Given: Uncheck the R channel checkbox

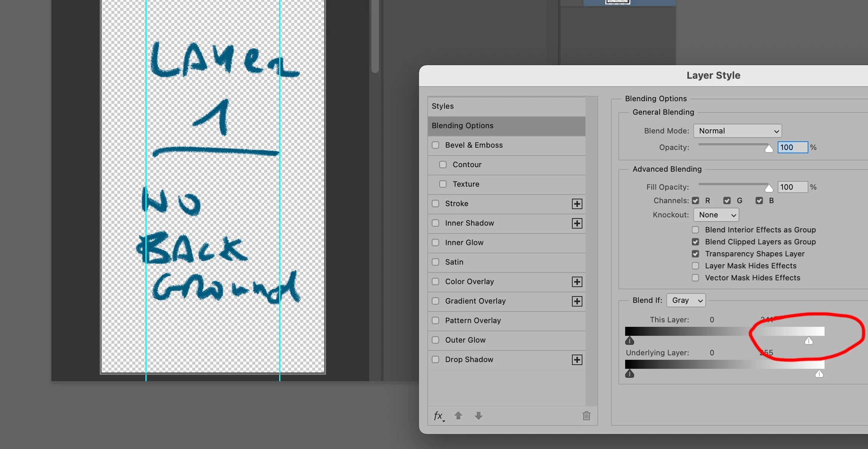Looking at the screenshot, I should point(696,201).
